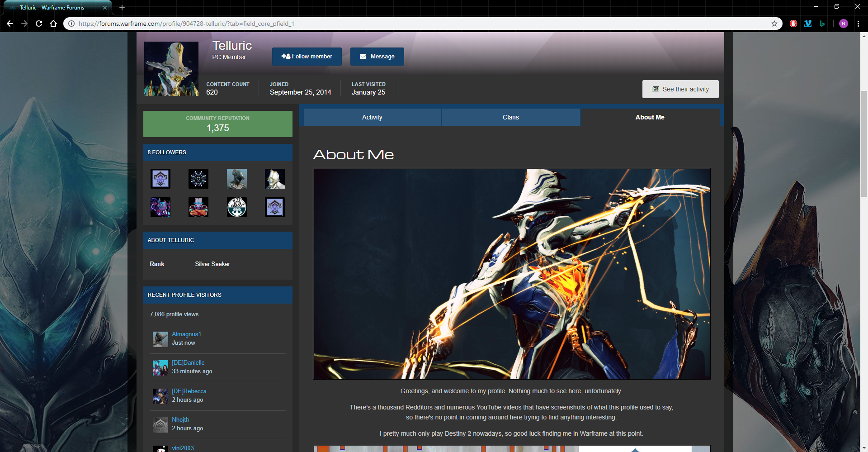Open the grey helmeted warframe follower avatar
This screenshot has width=868, height=452.
237,179
